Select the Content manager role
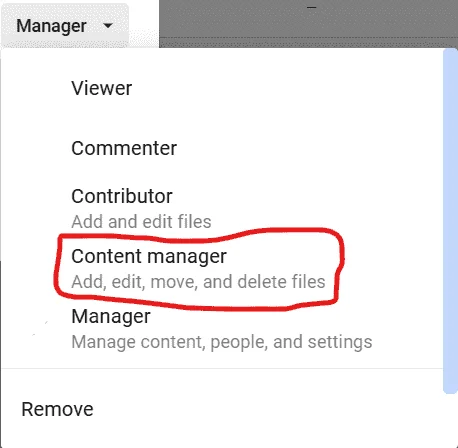The height and width of the screenshot is (448, 458). 222,268
